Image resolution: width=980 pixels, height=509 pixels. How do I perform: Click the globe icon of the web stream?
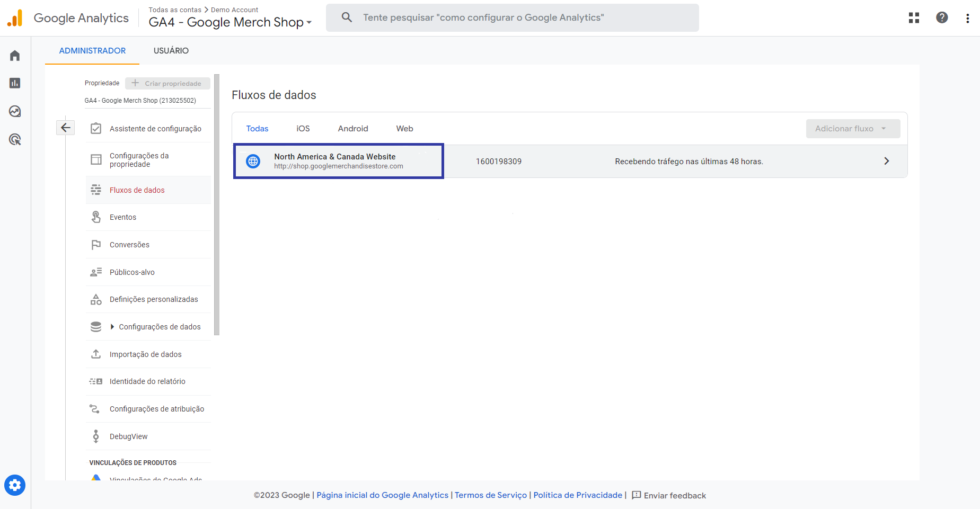coord(253,161)
